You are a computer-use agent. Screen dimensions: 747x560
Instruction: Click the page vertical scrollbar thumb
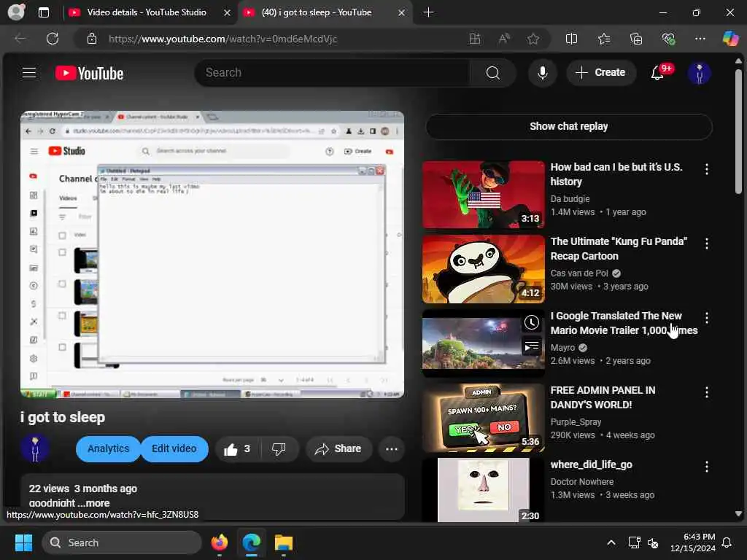738,131
